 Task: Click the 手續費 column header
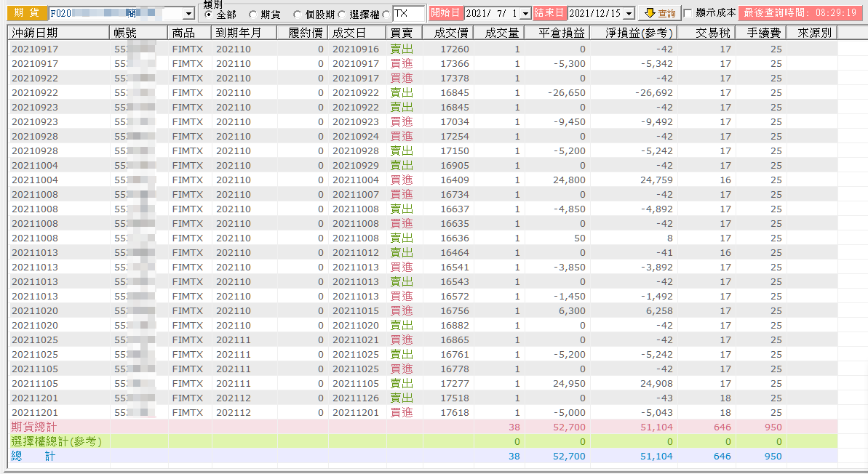(760, 33)
